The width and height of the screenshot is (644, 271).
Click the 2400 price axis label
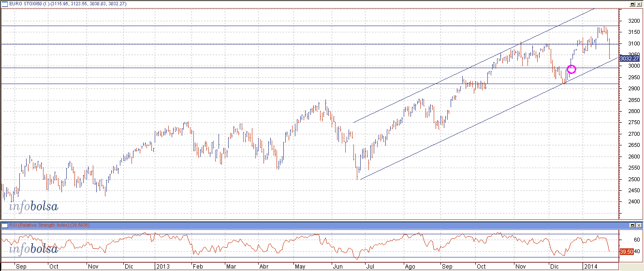pyautogui.click(x=633, y=202)
